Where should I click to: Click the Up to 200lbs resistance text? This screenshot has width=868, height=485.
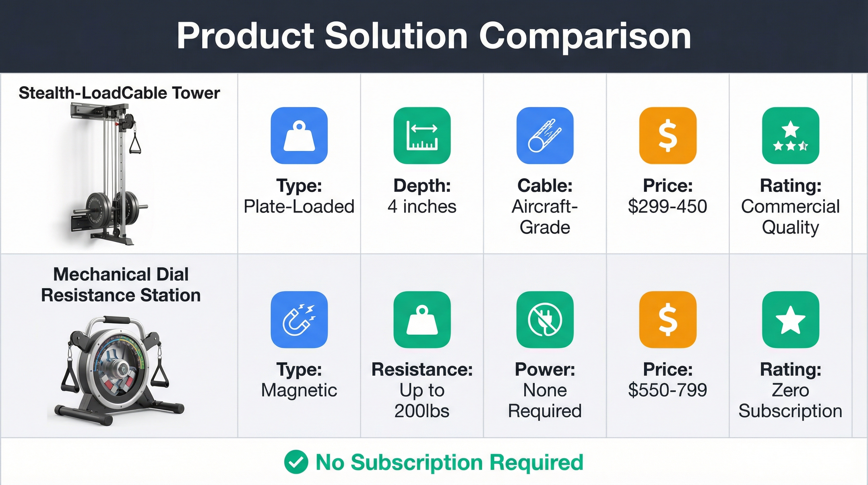pos(422,400)
